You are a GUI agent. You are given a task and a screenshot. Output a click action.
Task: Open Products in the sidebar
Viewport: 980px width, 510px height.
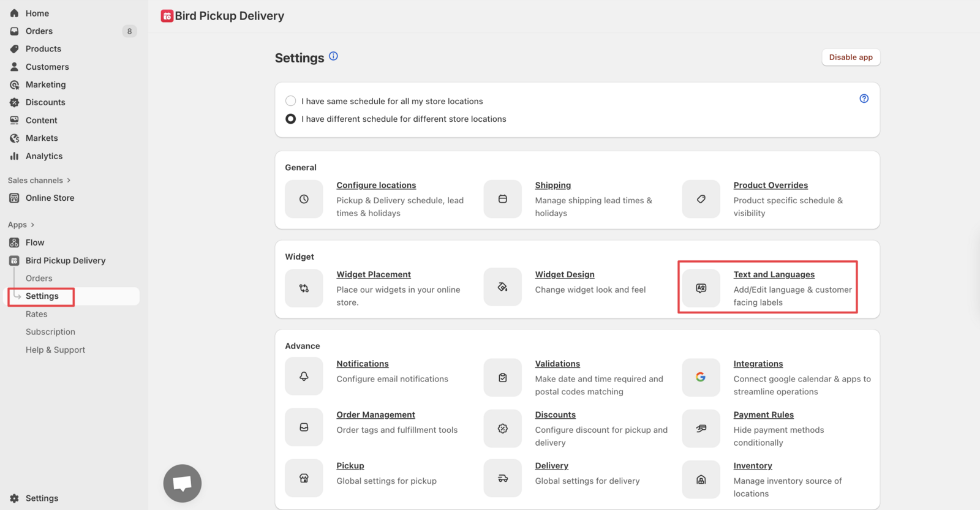(x=43, y=49)
